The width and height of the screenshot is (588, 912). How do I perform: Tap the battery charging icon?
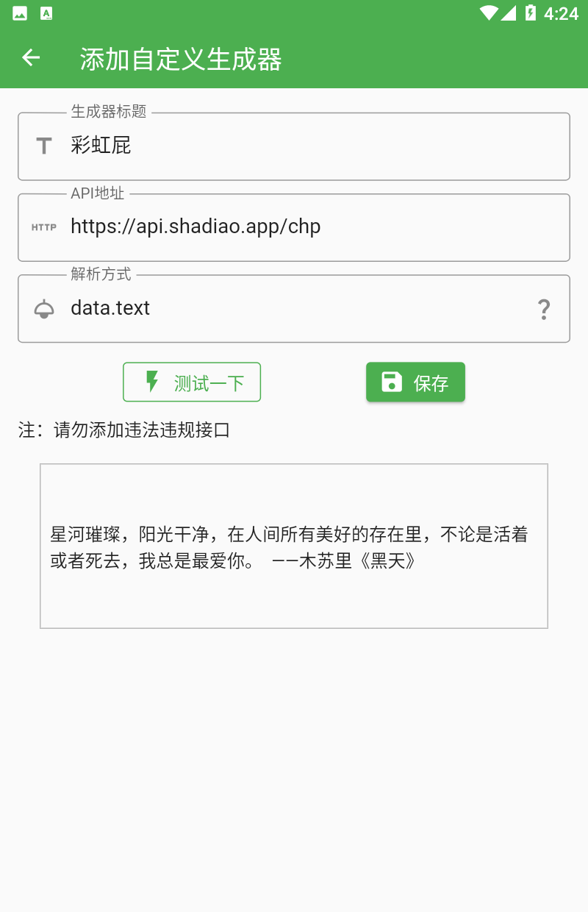click(x=531, y=13)
